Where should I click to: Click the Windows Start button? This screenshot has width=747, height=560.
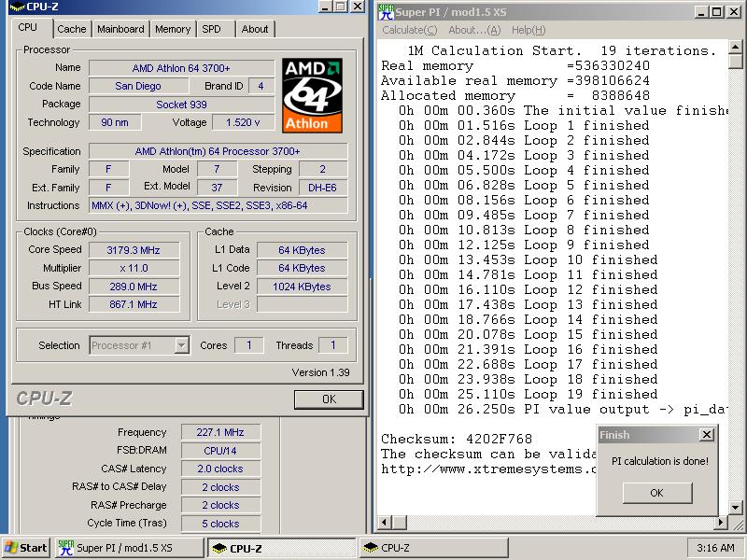(26, 548)
